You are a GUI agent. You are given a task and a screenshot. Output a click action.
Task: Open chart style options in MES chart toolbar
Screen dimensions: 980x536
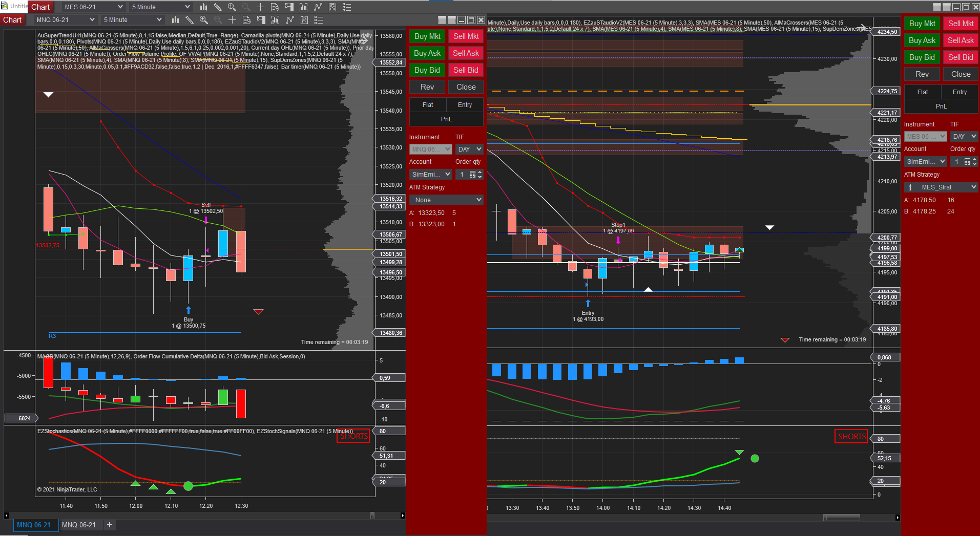pos(203,7)
